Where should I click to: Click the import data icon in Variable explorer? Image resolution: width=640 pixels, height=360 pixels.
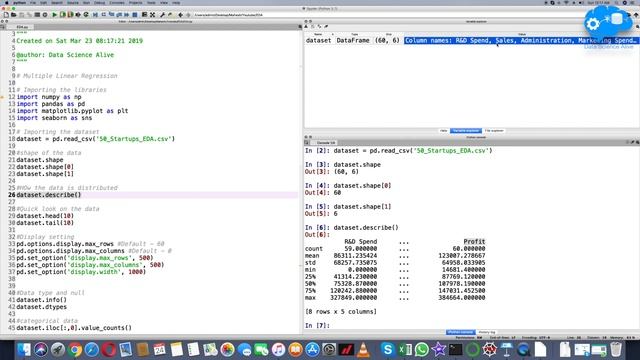coord(307,27)
